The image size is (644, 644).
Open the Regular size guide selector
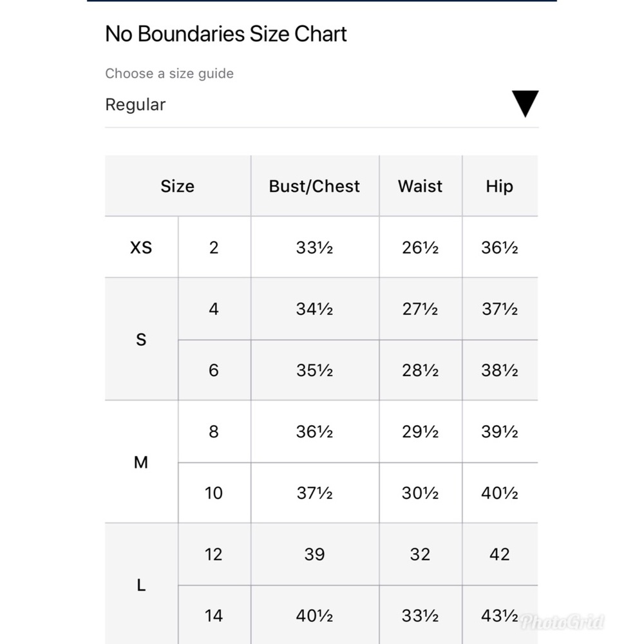point(135,105)
